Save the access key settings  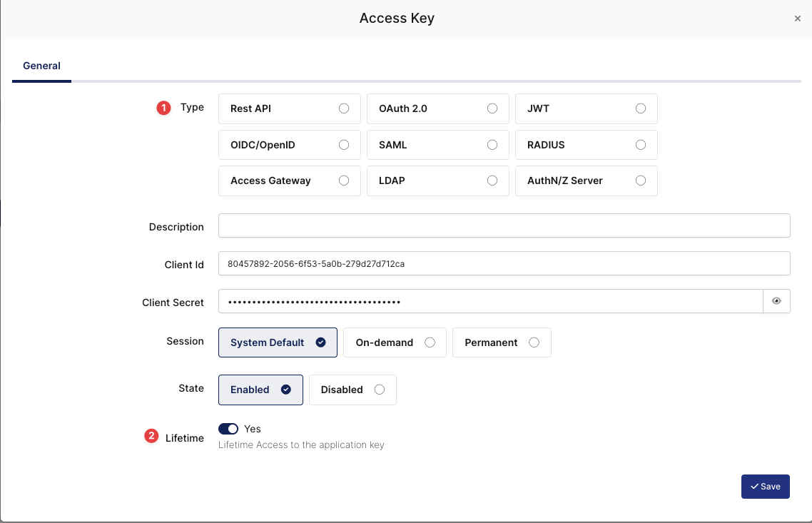click(765, 486)
